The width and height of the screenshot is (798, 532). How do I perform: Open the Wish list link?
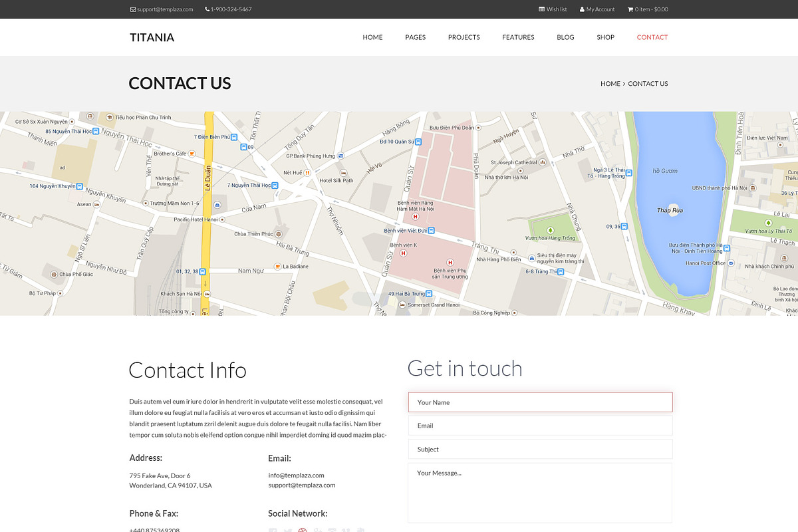(557, 9)
